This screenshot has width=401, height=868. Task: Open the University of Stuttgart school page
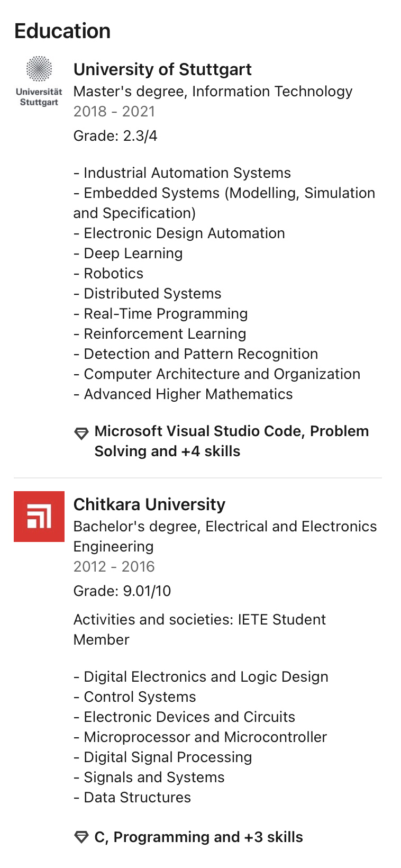[162, 69]
